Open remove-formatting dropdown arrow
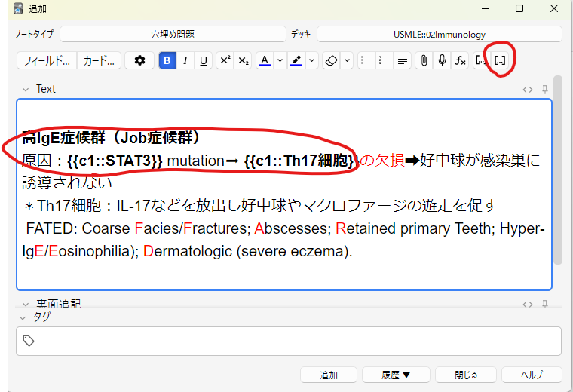 click(x=347, y=60)
